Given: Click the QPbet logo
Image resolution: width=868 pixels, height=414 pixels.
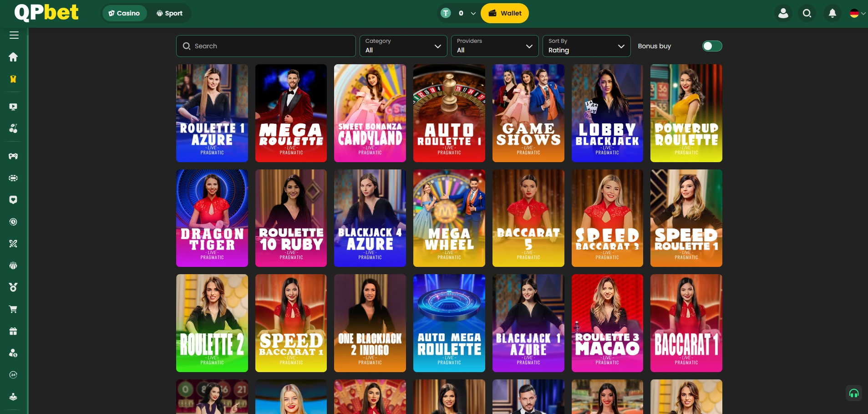Looking at the screenshot, I should (x=46, y=12).
